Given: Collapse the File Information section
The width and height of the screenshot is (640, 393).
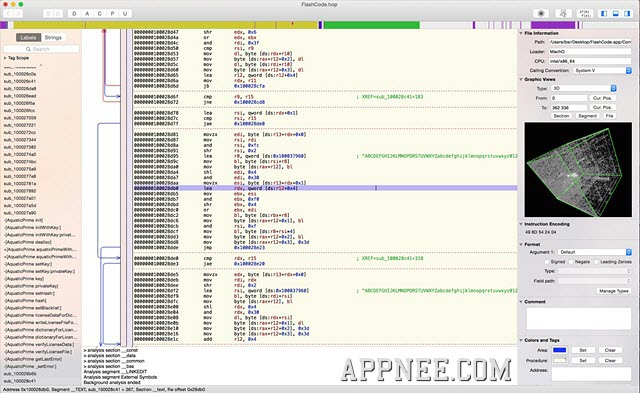Looking at the screenshot, I should coord(521,33).
